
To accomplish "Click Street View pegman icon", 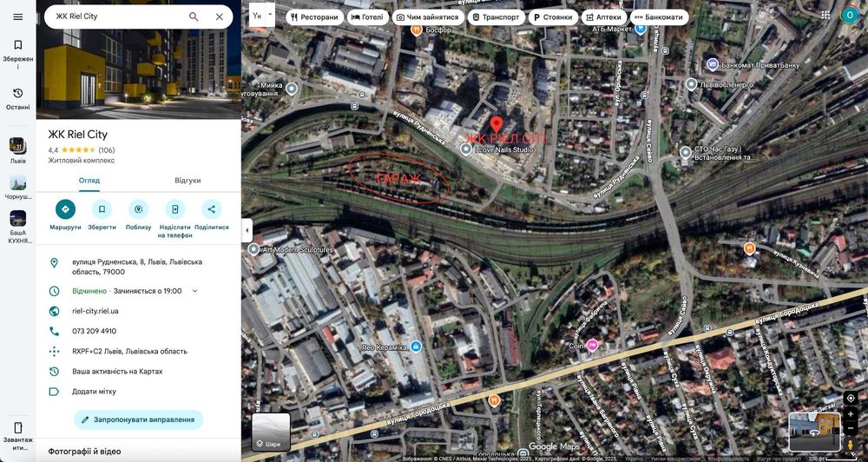I will [851, 445].
